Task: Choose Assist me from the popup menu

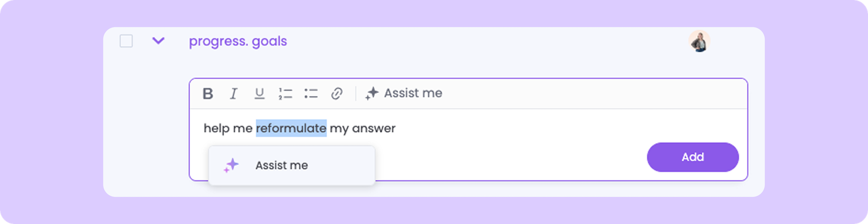Action: tap(282, 166)
